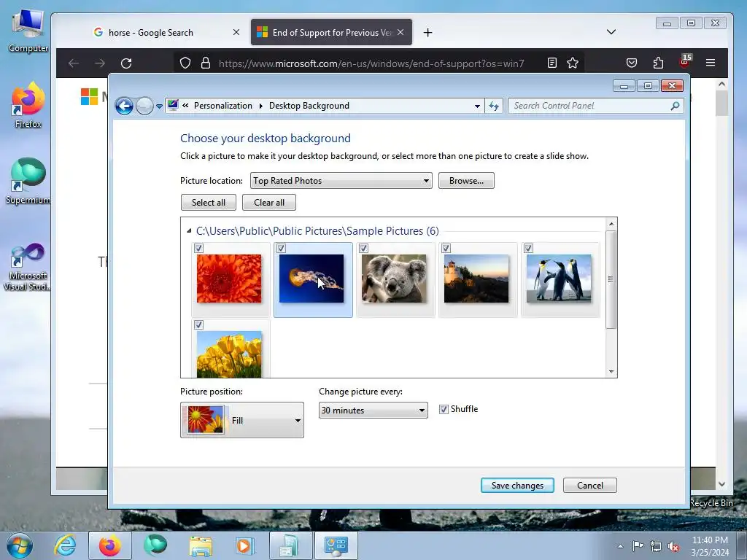Click the Select all button
Screen dimensions: 747x560
(209, 203)
